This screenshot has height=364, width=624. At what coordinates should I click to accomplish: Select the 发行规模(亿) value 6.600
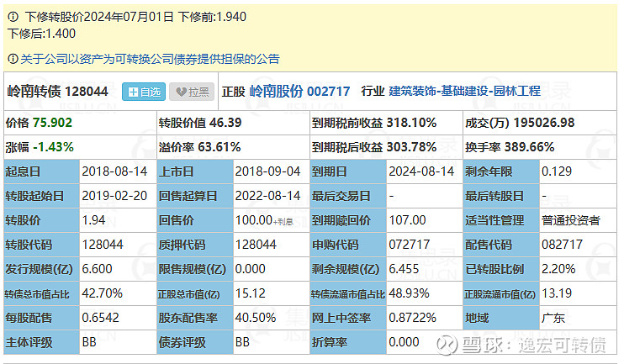tap(97, 269)
